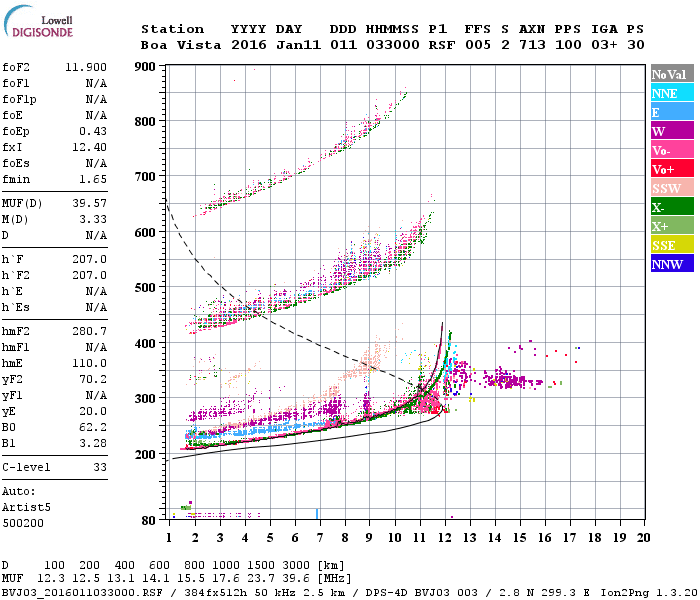Click the 500200 version number

(x=23, y=523)
